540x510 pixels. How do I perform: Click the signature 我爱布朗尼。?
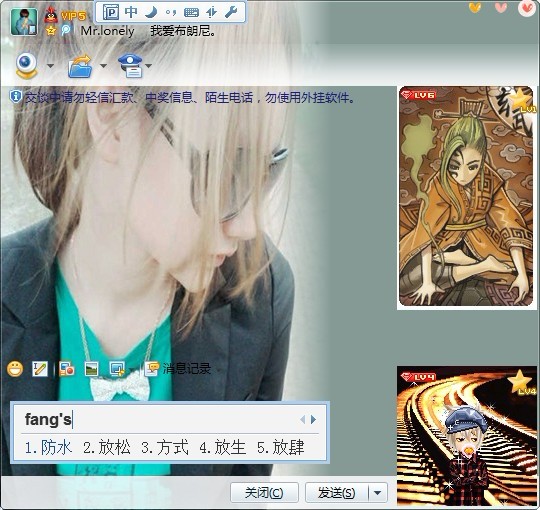[x=183, y=31]
